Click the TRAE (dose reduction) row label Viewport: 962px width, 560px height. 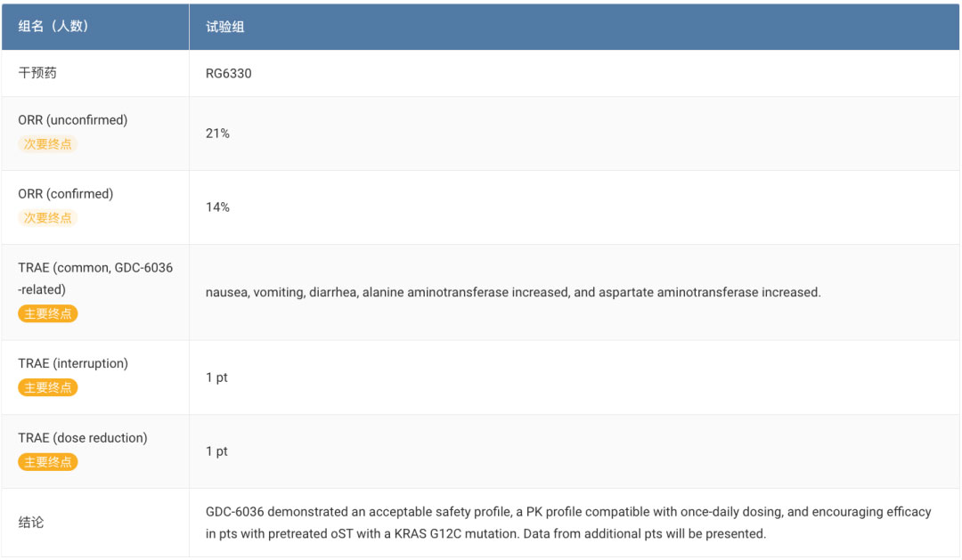click(83, 438)
